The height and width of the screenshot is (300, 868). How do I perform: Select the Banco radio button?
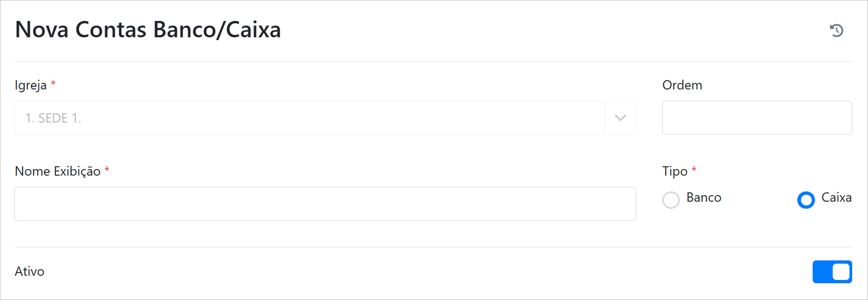tap(671, 200)
